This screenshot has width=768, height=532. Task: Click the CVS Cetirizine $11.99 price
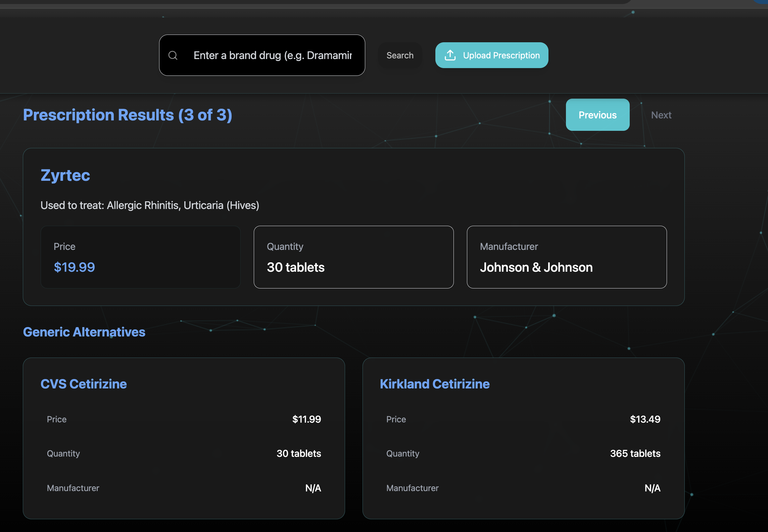306,419
